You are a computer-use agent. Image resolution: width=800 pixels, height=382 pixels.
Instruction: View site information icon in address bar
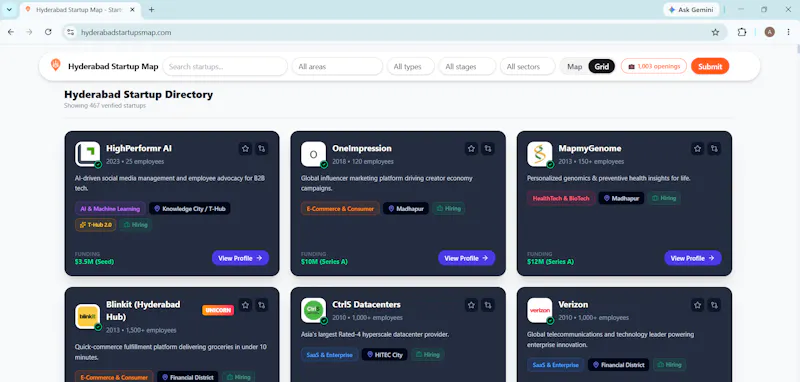pos(71,32)
